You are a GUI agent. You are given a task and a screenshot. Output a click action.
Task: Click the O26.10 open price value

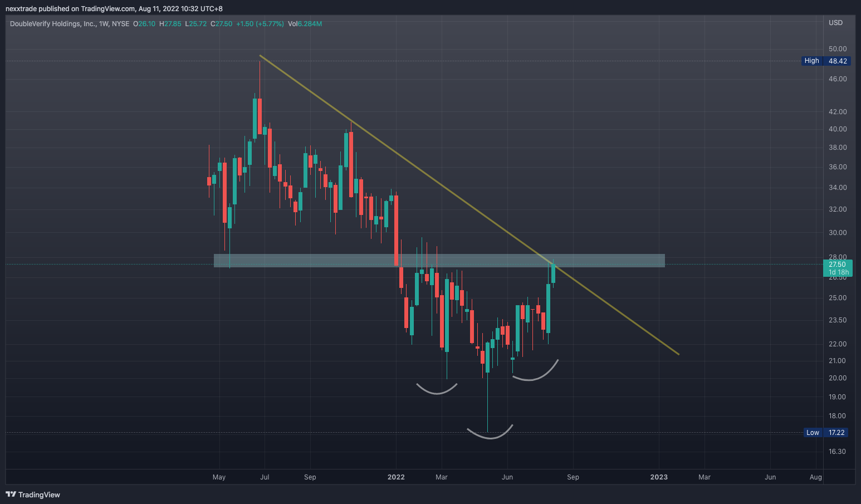tap(144, 24)
